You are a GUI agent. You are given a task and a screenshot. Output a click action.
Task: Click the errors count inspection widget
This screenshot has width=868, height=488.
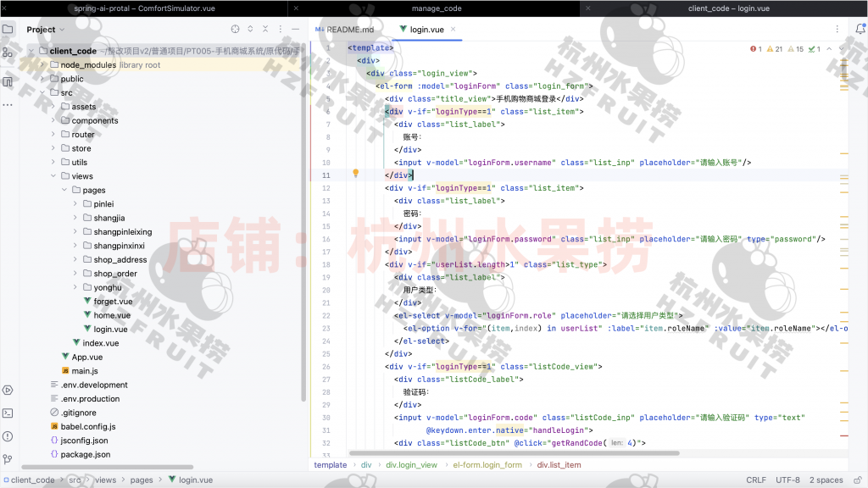756,49
